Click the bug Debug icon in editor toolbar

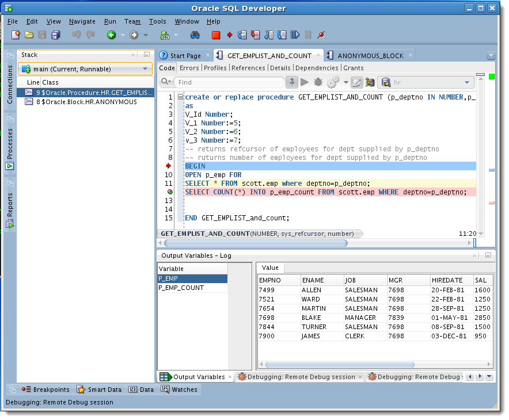(317, 82)
